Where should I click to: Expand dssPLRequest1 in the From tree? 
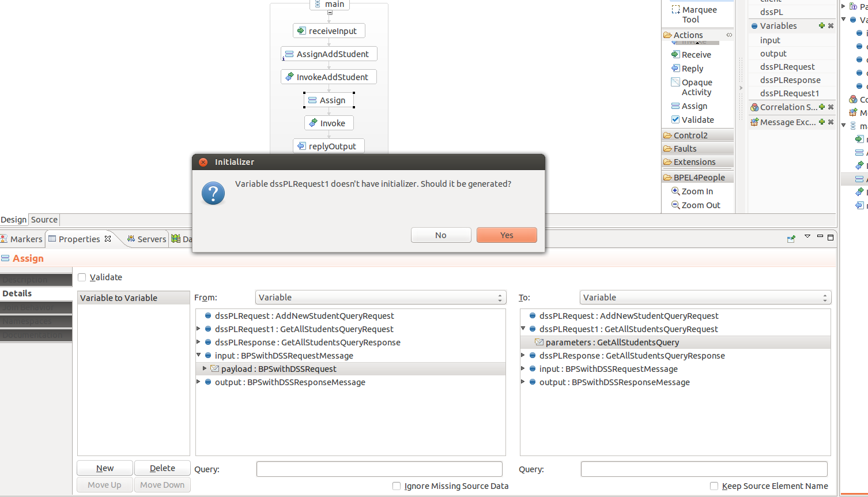pos(199,329)
